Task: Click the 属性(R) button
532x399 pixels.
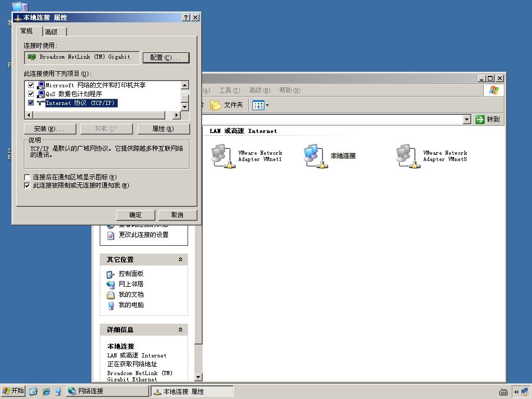Action: point(164,129)
